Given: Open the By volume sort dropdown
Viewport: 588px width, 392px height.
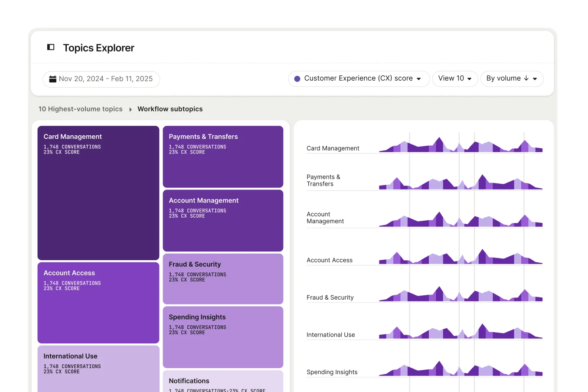Looking at the screenshot, I should tap(512, 79).
